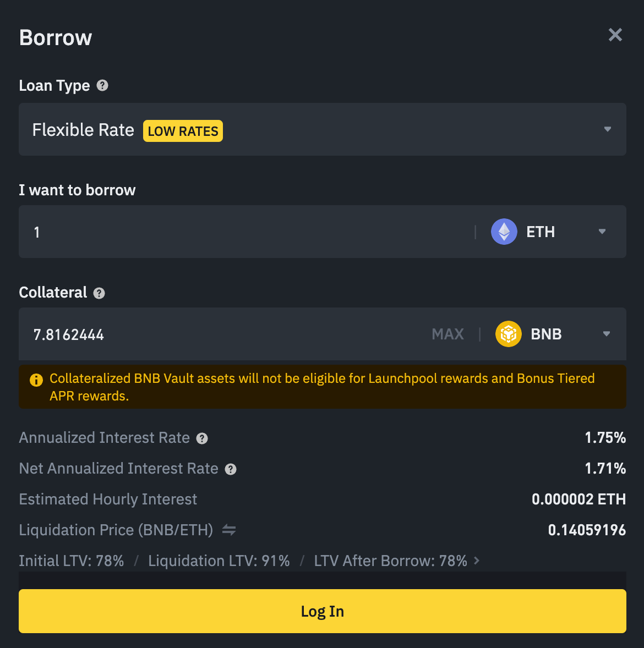Viewport: 644px width, 648px height.
Task: Click the BNB Vault warning info icon
Action: [36, 380]
